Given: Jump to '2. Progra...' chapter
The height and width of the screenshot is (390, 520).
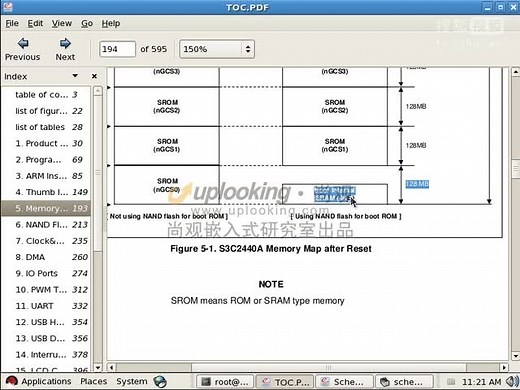Looking at the screenshot, I should click(x=46, y=160).
